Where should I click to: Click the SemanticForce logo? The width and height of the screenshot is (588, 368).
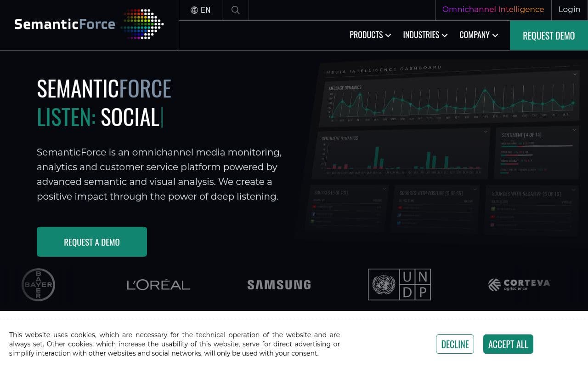(x=89, y=24)
